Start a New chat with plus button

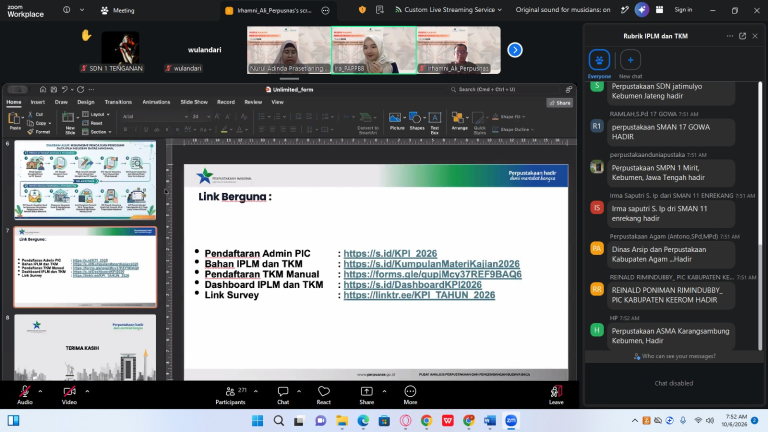pos(630,64)
